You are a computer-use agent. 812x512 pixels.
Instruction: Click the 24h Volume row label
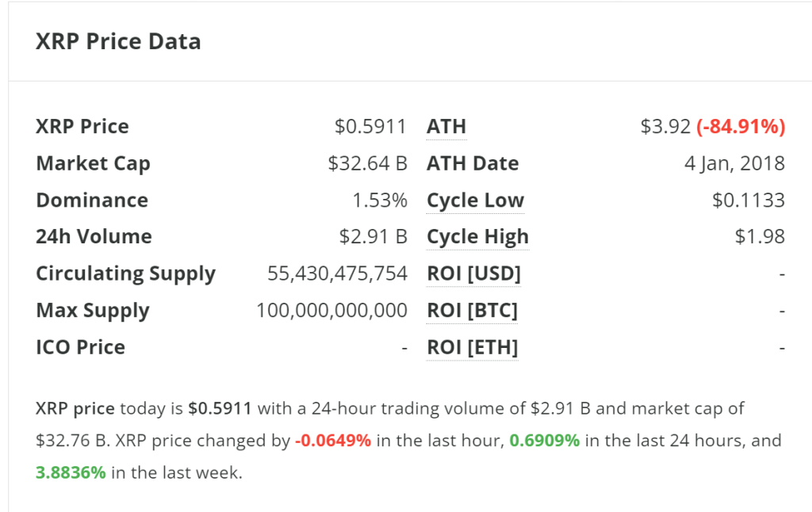tap(94, 237)
